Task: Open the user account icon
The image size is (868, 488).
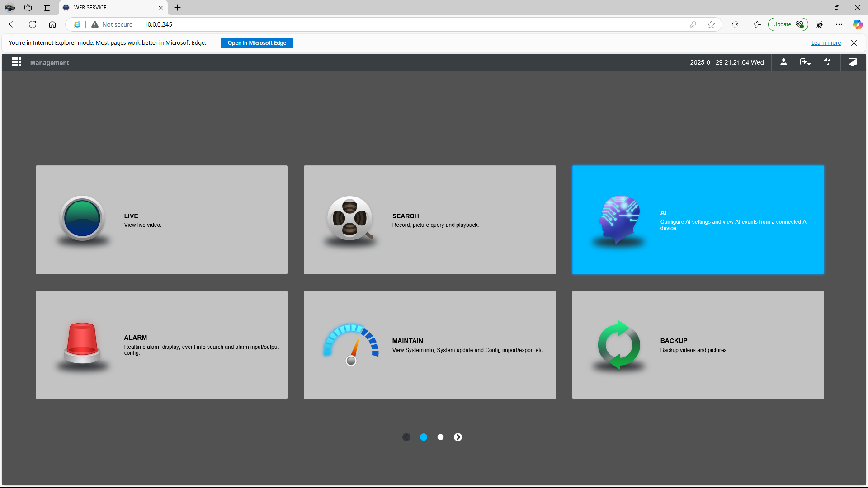Action: coord(783,62)
